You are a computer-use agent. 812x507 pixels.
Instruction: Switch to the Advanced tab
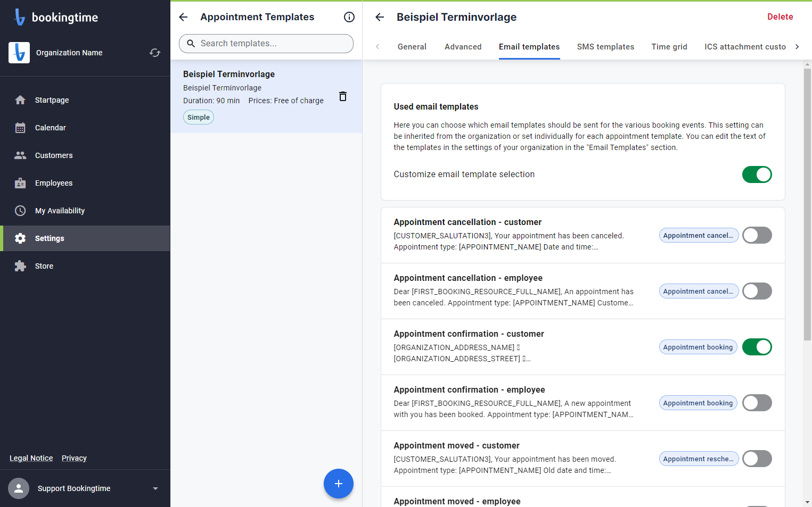[463, 47]
